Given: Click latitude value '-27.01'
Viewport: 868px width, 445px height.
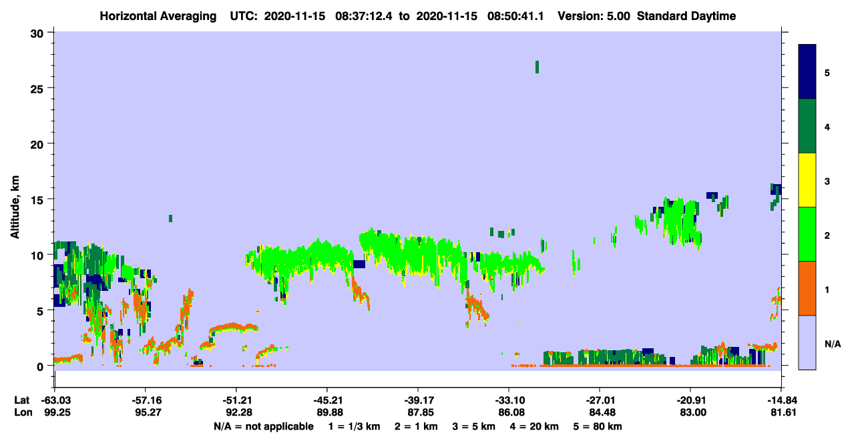Looking at the screenshot, I should [x=600, y=400].
